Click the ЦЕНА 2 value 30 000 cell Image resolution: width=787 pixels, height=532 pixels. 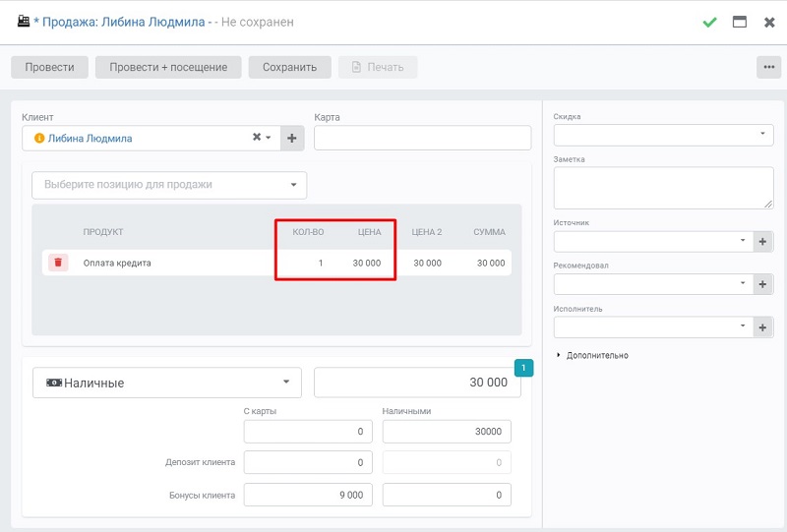(x=427, y=263)
